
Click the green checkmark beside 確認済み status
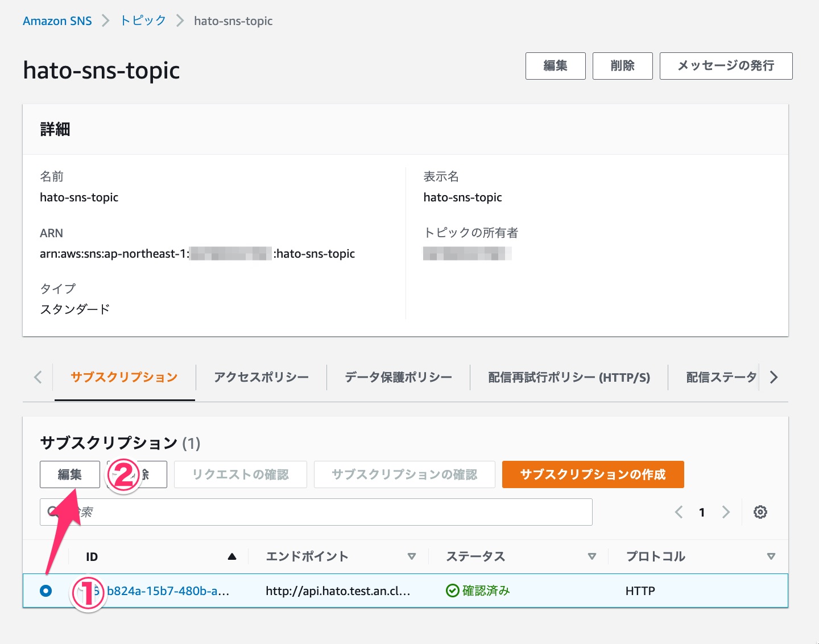pyautogui.click(x=452, y=591)
